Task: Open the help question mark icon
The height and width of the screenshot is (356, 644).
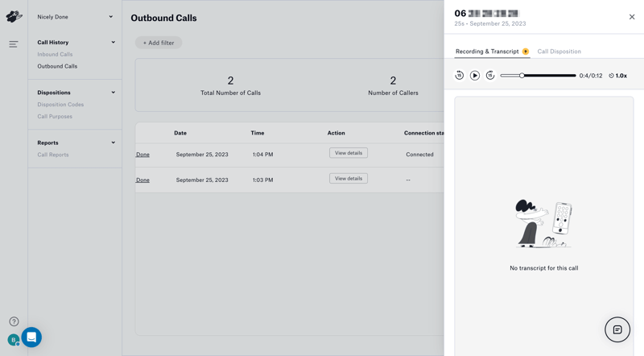Action: point(14,321)
